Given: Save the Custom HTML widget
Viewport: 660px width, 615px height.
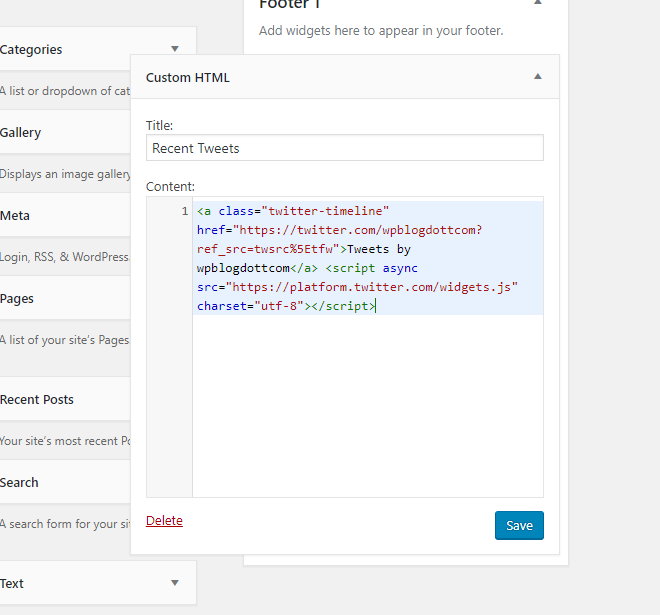Looking at the screenshot, I should 519,525.
